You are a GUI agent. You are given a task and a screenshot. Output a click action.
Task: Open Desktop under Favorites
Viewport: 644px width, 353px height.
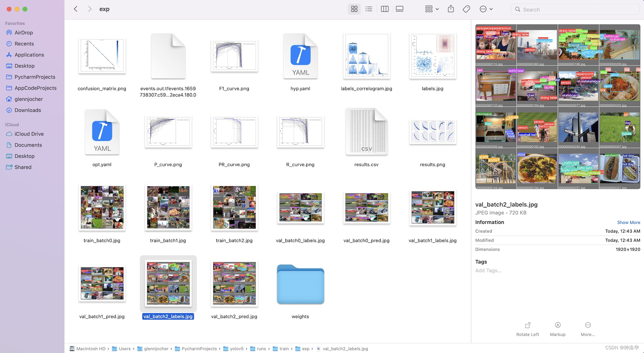(x=24, y=66)
